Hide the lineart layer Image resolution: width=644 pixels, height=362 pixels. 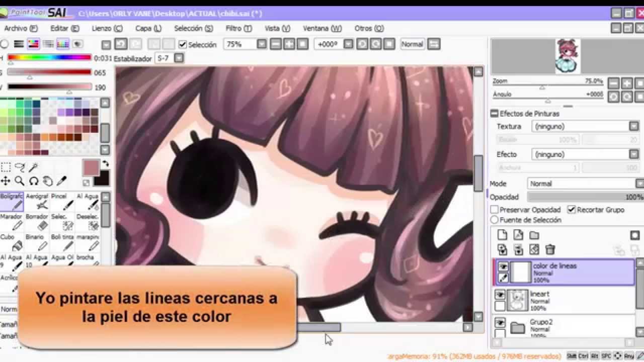pyautogui.click(x=500, y=295)
